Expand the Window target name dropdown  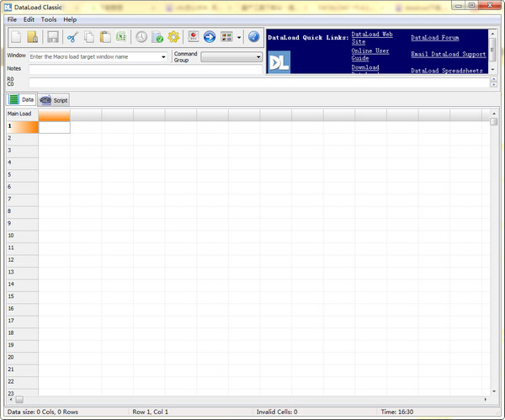(163, 57)
